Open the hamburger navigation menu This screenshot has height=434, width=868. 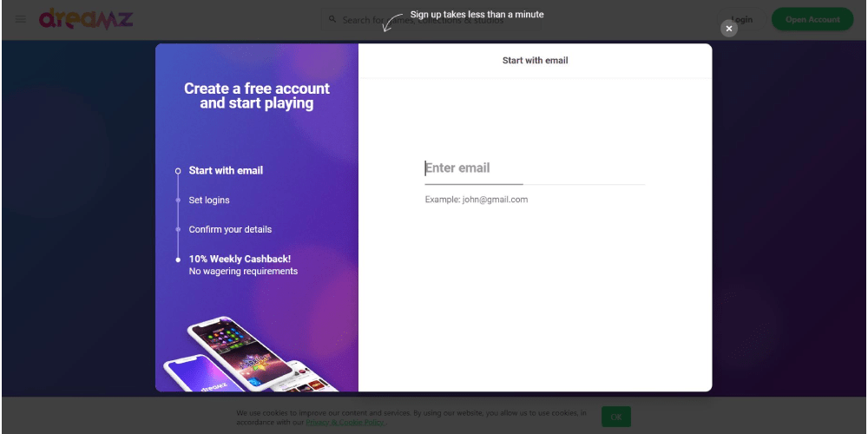(x=21, y=19)
